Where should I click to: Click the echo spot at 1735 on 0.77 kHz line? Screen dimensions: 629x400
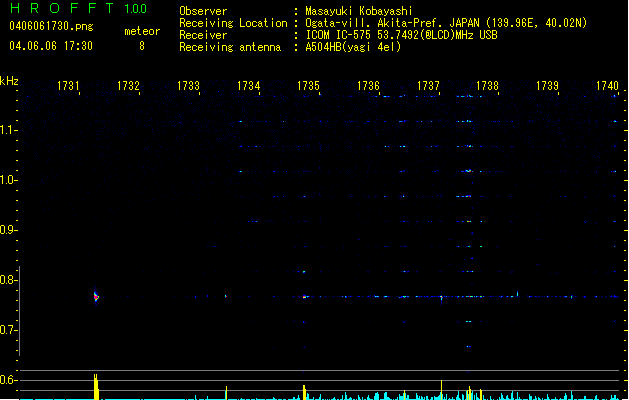(x=305, y=297)
